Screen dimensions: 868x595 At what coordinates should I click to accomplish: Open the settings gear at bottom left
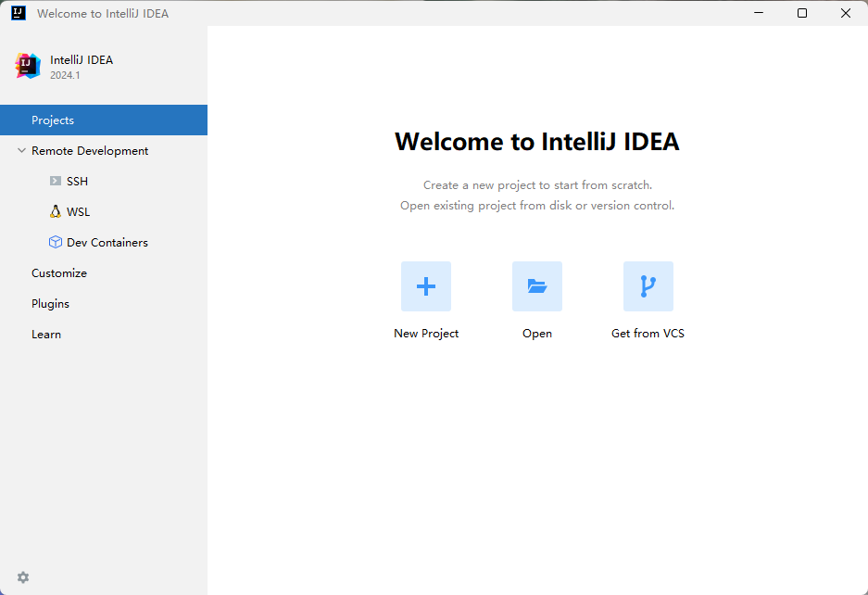pyautogui.click(x=22, y=577)
